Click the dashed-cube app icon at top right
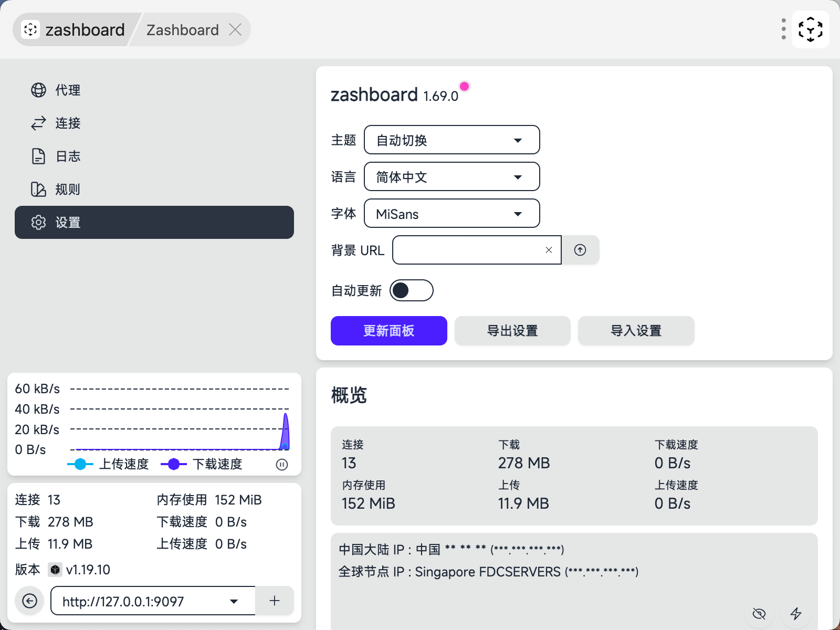 pyautogui.click(x=810, y=29)
